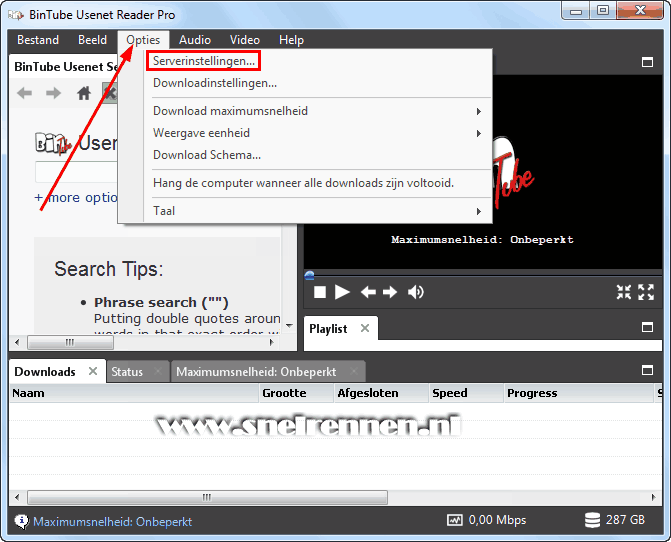The image size is (671, 542).
Task: Go back in the browser pane
Action: pos(24,93)
